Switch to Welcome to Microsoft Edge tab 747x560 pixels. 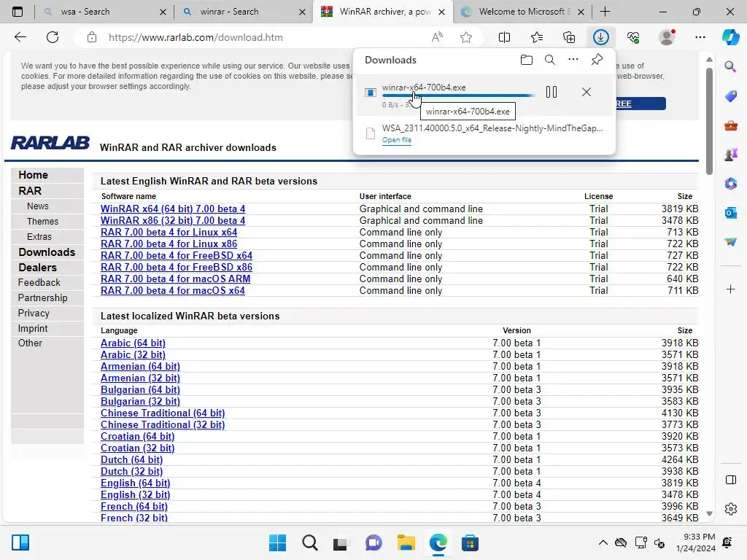(522, 12)
